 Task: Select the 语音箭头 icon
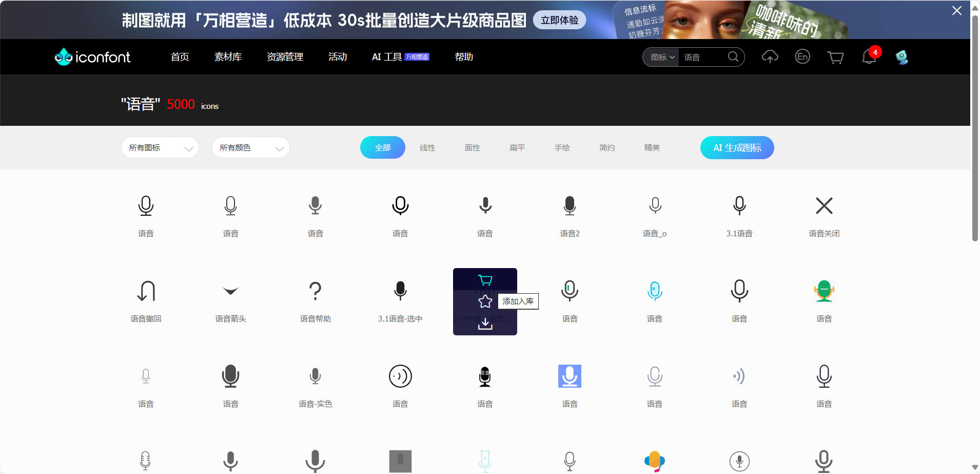pos(231,291)
